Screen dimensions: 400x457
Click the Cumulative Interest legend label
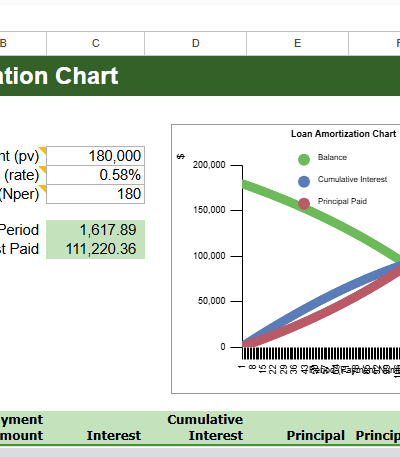[x=352, y=179]
